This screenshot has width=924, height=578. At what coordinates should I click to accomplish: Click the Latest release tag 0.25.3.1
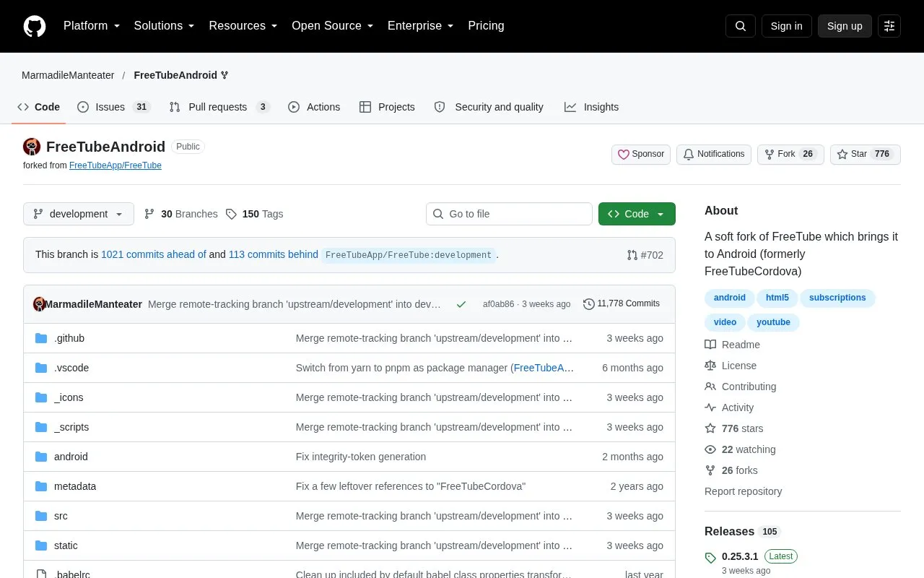click(x=740, y=556)
